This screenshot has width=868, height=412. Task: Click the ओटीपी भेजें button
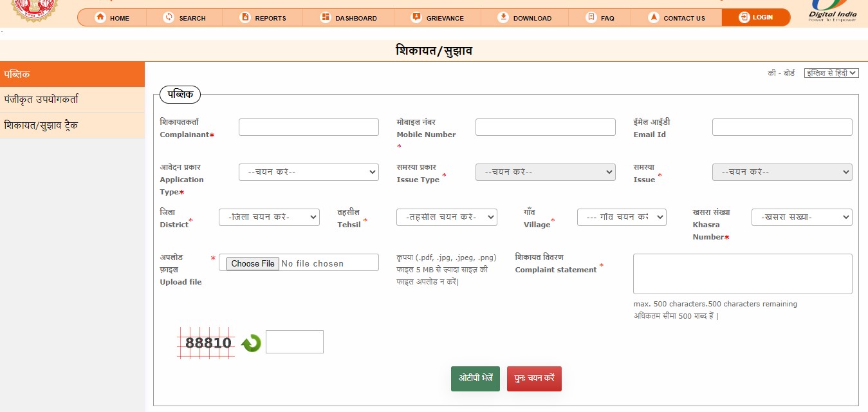click(475, 379)
